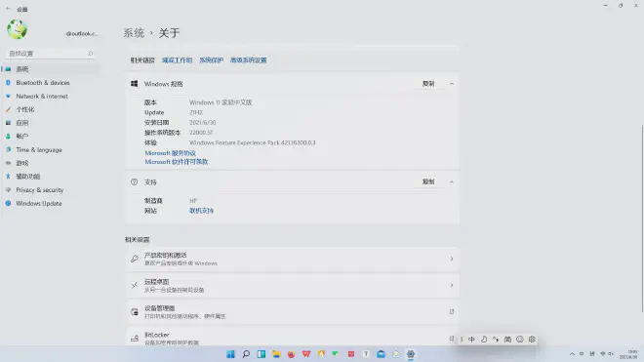Open 产品密钥和激活 settings row
Screen dimensions: 644x362
[293, 259]
